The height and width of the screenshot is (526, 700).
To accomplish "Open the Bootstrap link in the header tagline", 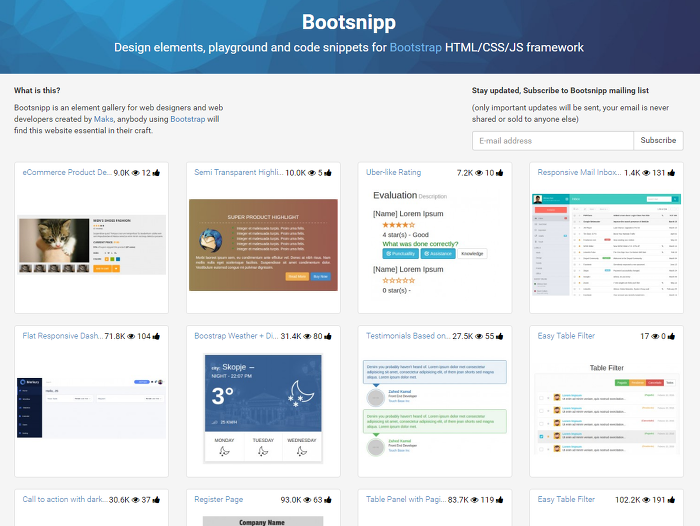I will click(416, 47).
